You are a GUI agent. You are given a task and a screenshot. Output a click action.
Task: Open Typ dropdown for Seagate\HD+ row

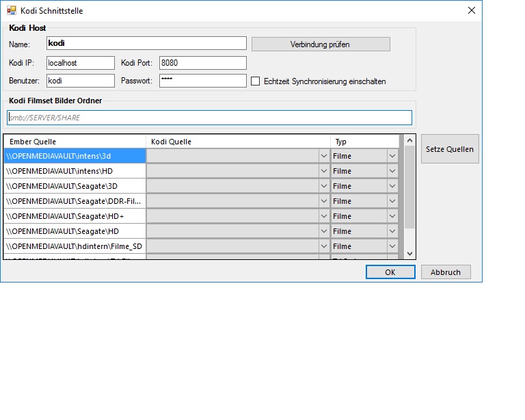[392, 216]
